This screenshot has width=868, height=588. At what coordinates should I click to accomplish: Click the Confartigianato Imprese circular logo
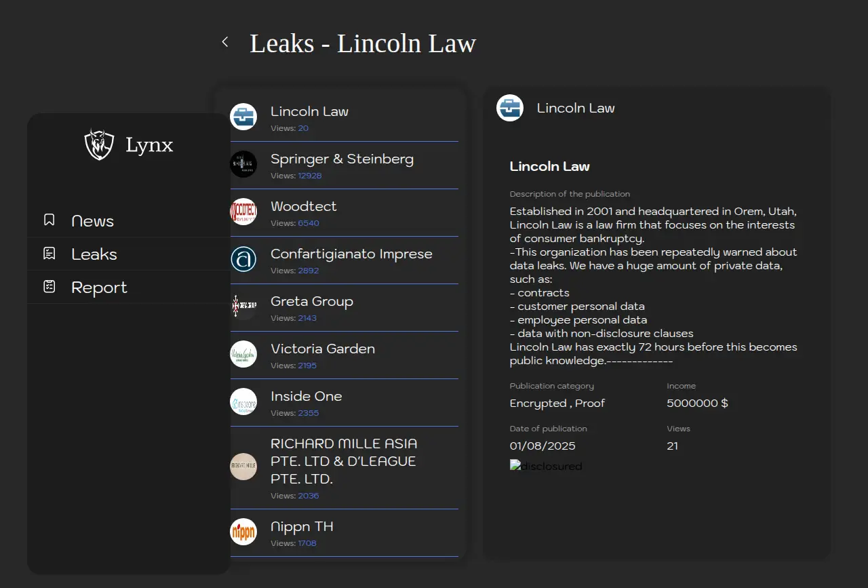tap(243, 259)
